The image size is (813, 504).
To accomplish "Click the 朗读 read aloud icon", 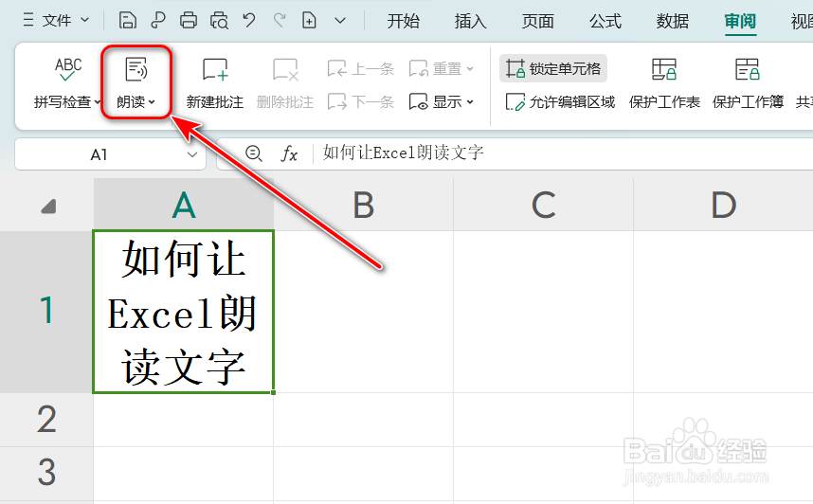I will point(136,69).
